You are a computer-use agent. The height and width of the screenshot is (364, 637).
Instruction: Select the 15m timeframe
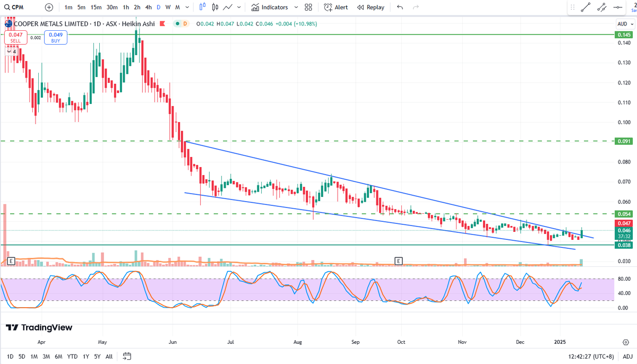pyautogui.click(x=96, y=7)
